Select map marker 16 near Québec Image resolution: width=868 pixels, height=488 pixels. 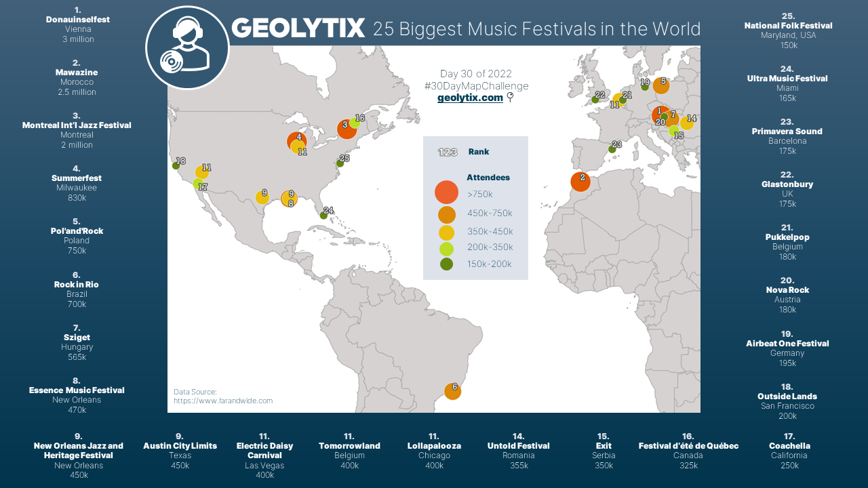355,123
